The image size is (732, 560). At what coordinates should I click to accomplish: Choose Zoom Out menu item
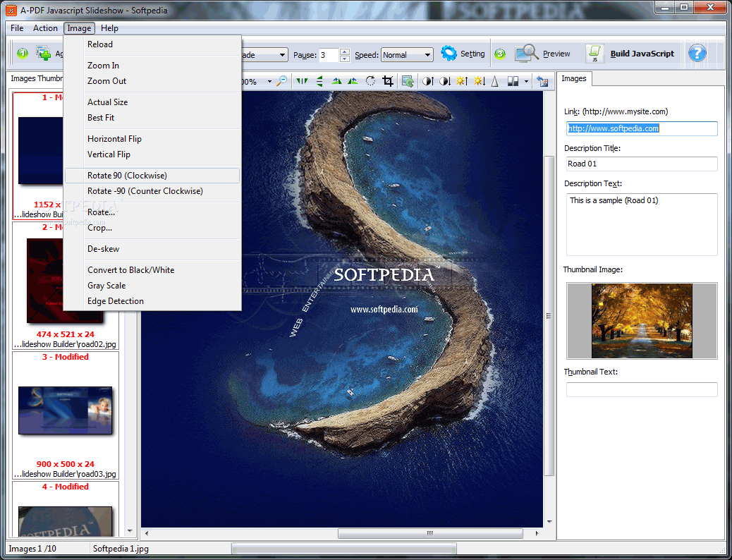point(152,81)
